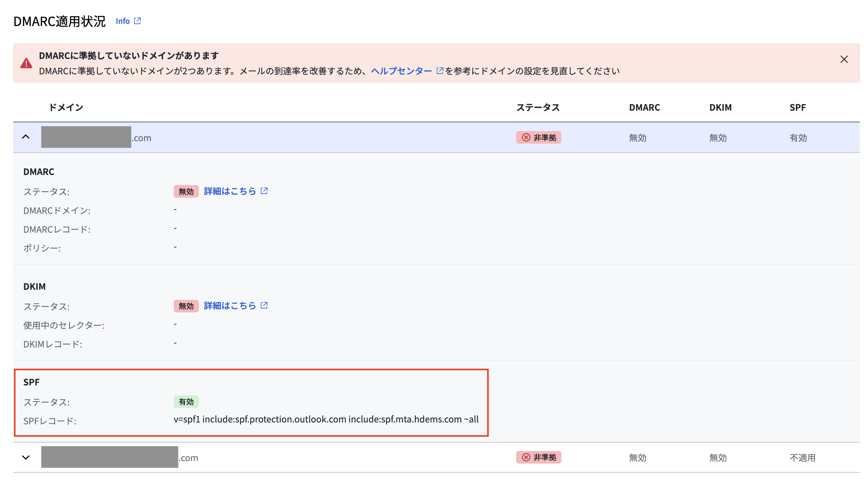Click external link icon next to DKIM 詳細はこちら
Viewport: 868px width, 483px height.
click(265, 305)
